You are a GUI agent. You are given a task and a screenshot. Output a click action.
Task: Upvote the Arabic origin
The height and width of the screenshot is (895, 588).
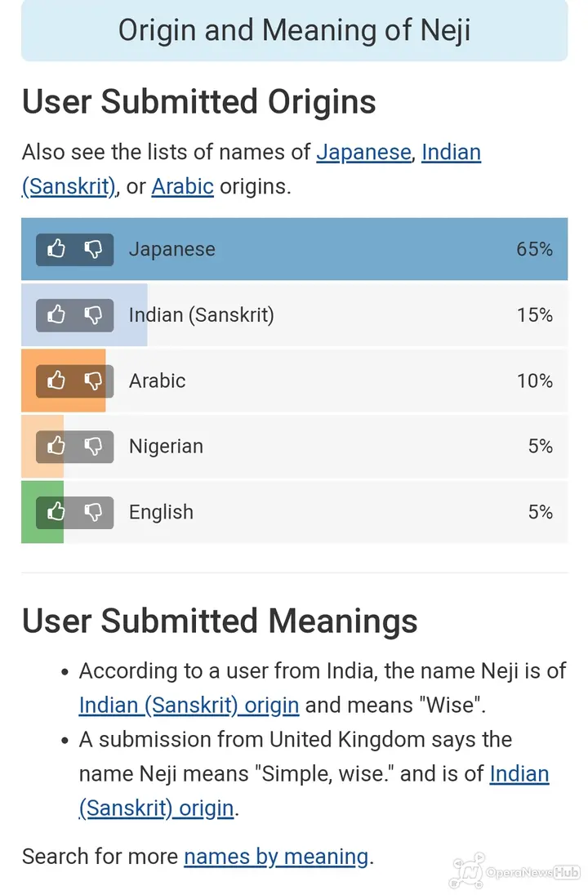[56, 381]
